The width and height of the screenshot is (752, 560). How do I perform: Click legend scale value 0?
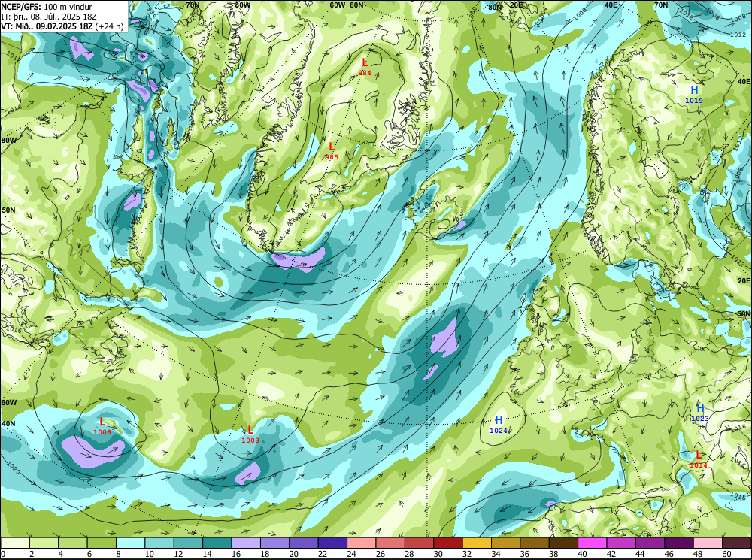[x=3, y=554]
